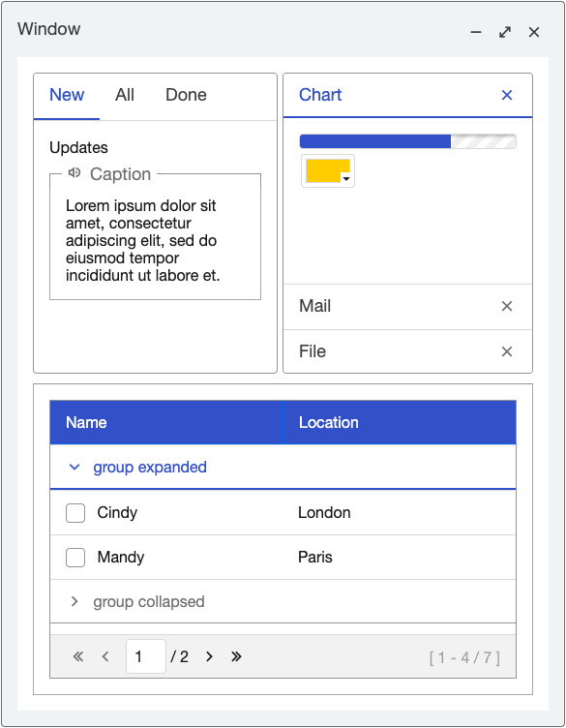Click the page number input field

(146, 656)
